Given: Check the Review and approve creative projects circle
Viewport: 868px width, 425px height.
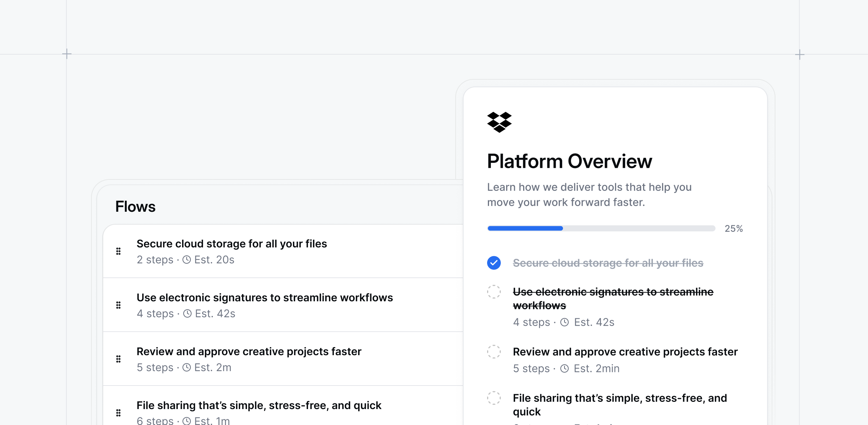Looking at the screenshot, I should tap(494, 352).
